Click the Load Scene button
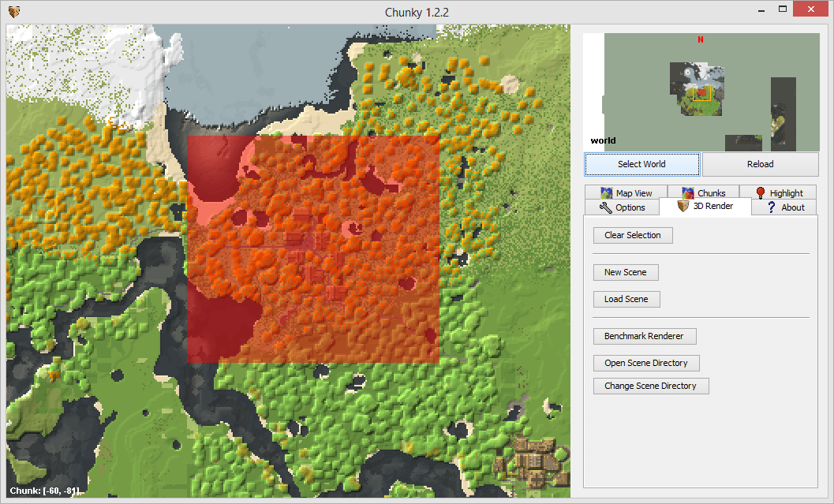 626,299
